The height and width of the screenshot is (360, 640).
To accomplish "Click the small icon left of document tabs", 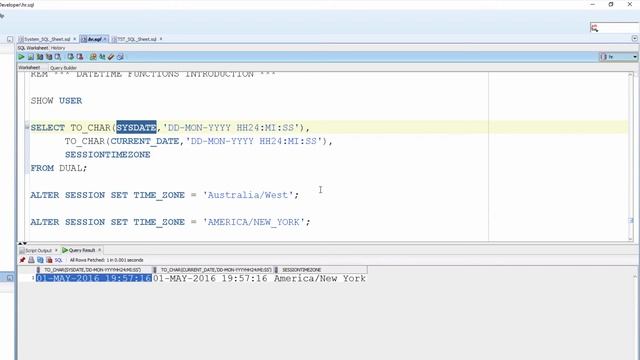I will 10,39.
